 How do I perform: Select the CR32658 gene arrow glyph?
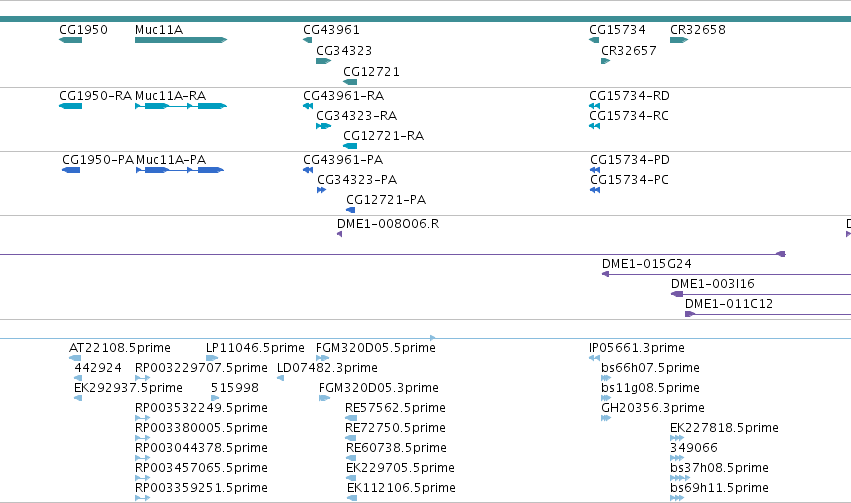pos(679,40)
